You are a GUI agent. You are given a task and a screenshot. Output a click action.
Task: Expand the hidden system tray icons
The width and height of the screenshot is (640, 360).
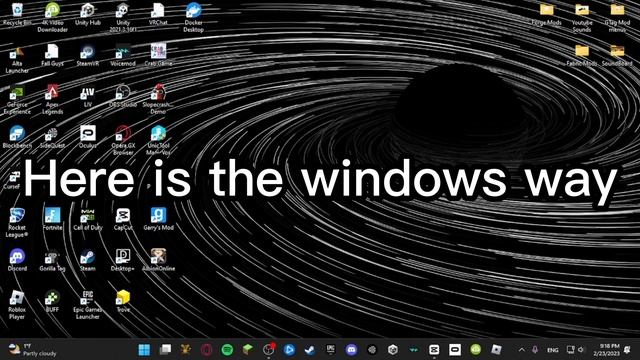(521, 350)
